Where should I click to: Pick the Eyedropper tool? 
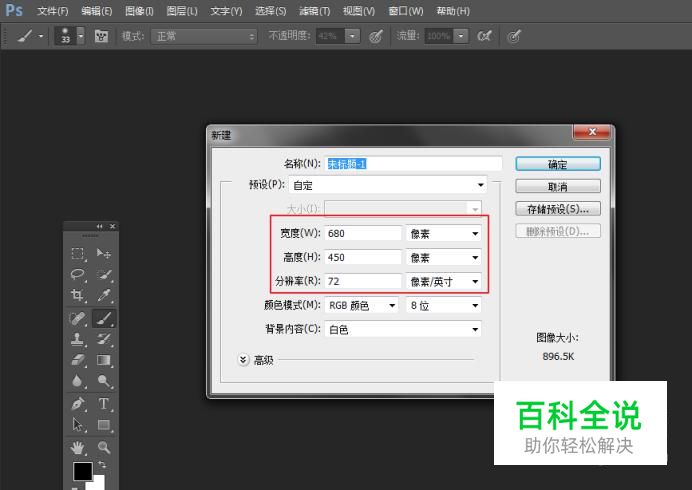click(x=104, y=296)
